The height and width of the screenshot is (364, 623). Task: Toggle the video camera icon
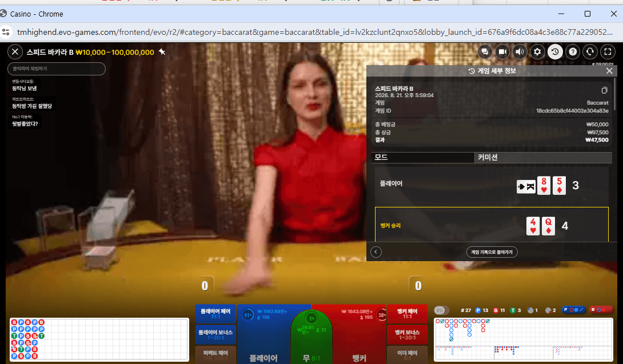pos(502,51)
